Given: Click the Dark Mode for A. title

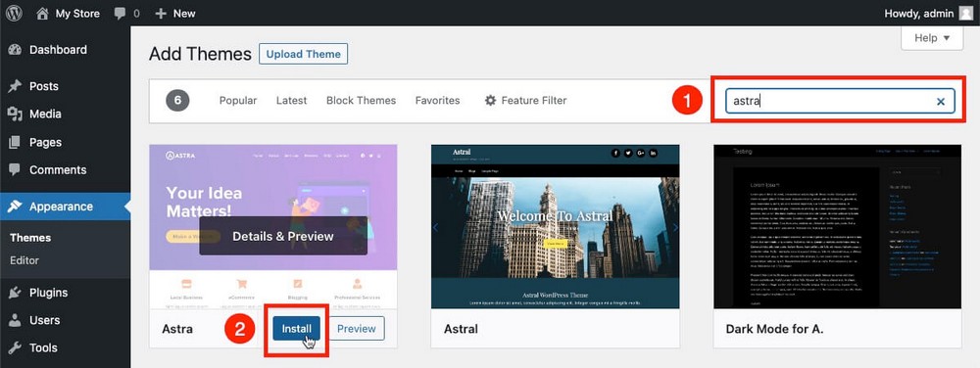Looking at the screenshot, I should click(x=774, y=329).
